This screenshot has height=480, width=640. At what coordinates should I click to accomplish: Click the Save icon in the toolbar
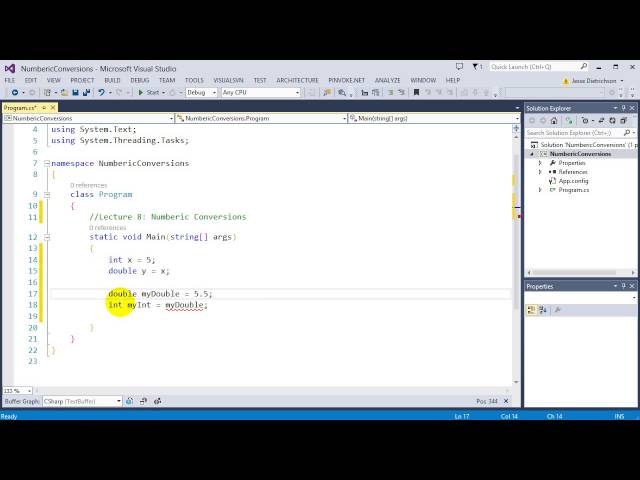(75, 93)
